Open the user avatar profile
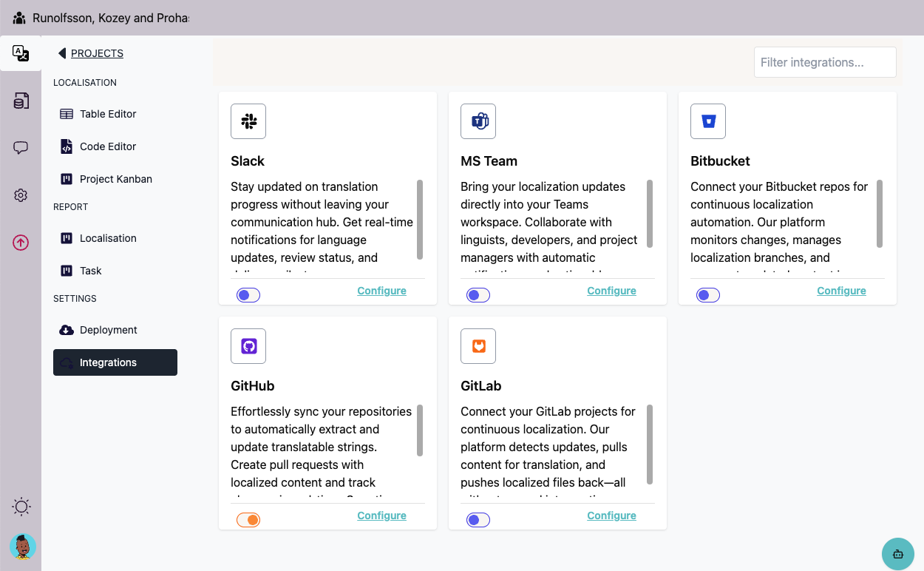Image resolution: width=924 pixels, height=571 pixels. pyautogui.click(x=23, y=547)
